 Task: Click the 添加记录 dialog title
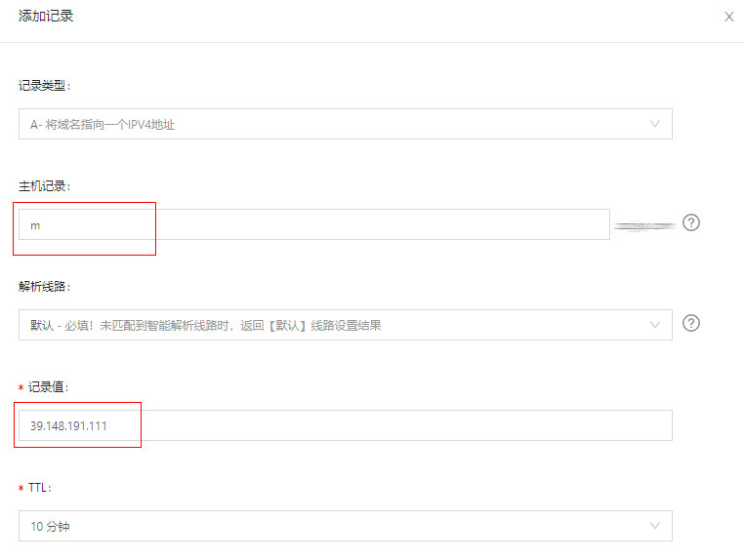point(46,17)
